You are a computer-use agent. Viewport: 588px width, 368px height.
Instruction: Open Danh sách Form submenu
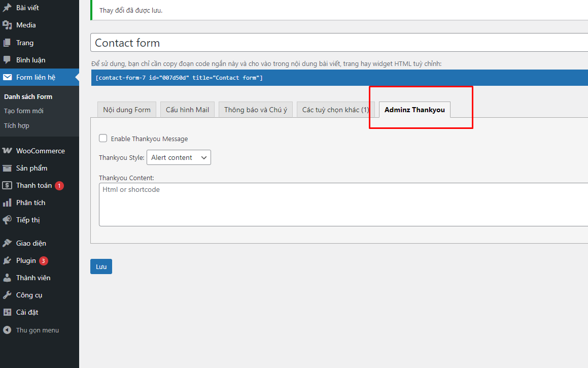28,97
